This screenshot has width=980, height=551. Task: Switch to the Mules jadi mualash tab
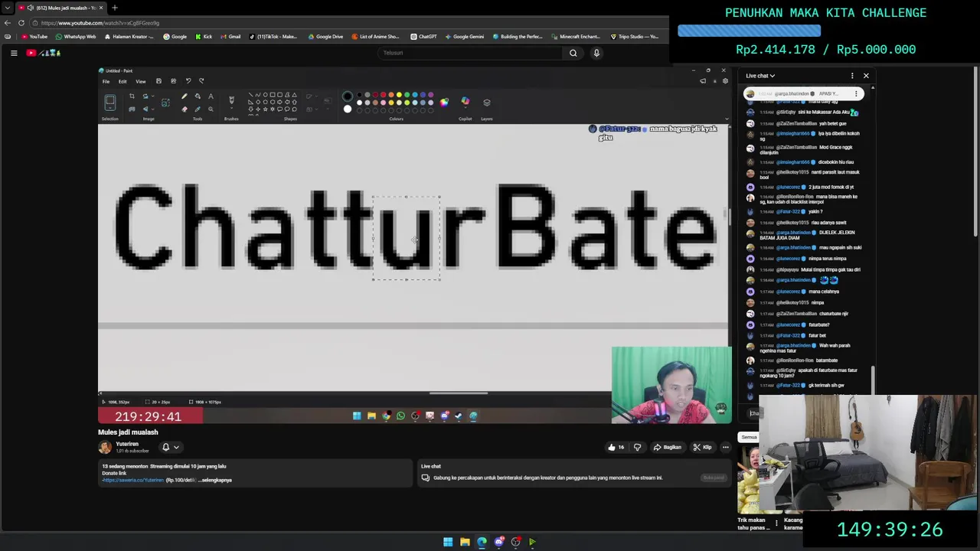coord(61,8)
